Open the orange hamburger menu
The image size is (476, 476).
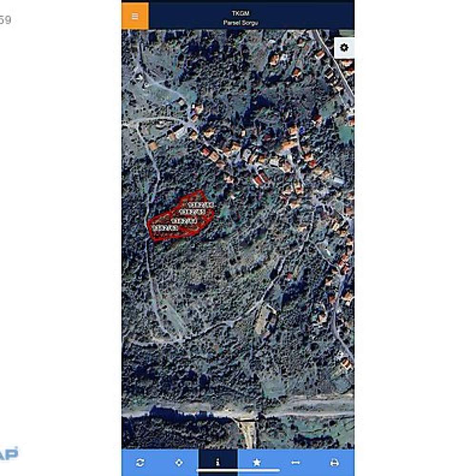[135, 16]
